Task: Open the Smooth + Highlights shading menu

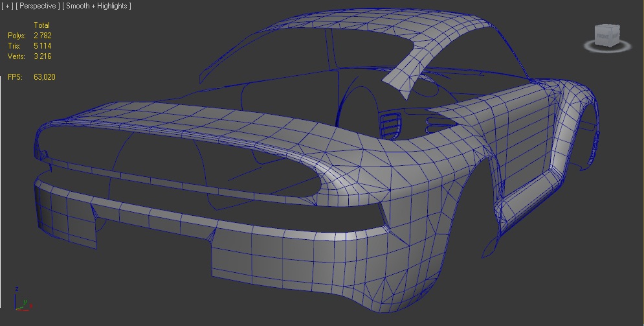Action: (x=96, y=6)
